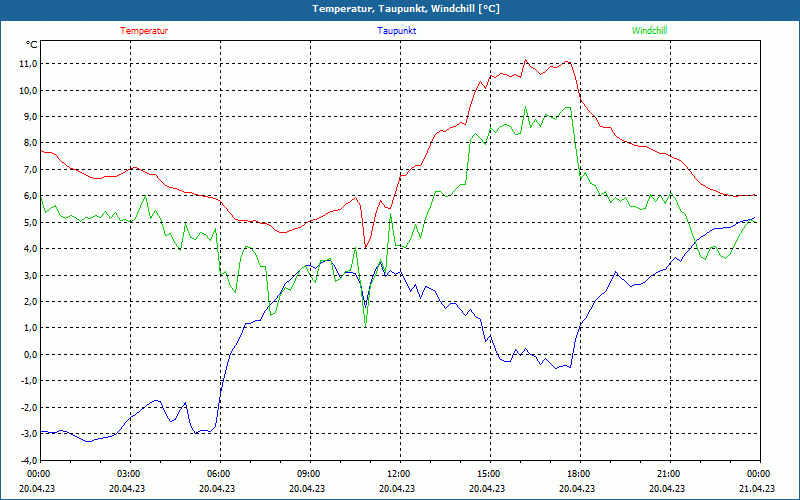Click the 5,0 y-axis value
The image size is (800, 500).
30,222
